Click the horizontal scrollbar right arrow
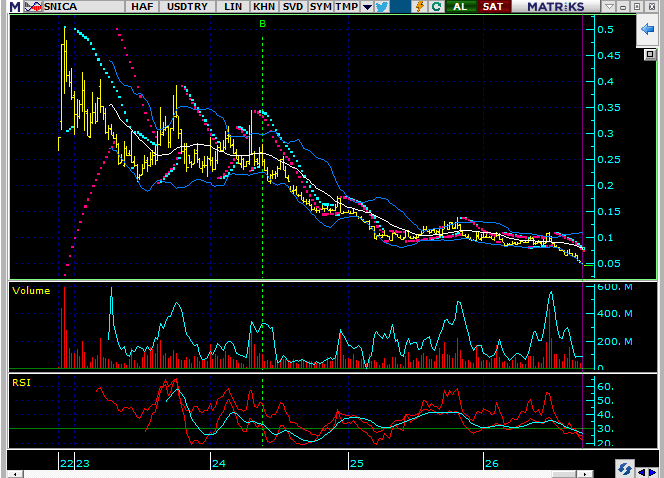 tap(585, 474)
